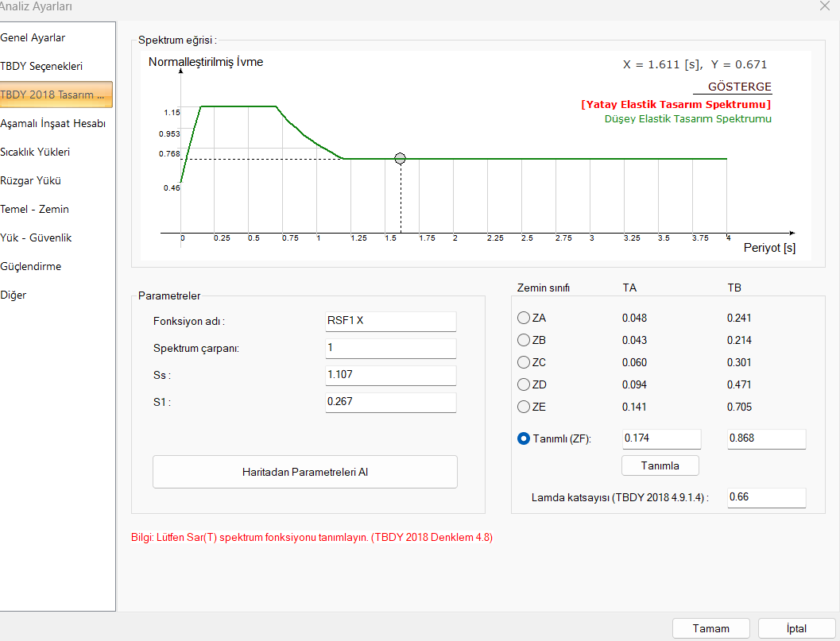Click the Lamda katsayısı input field

pyautogui.click(x=766, y=498)
